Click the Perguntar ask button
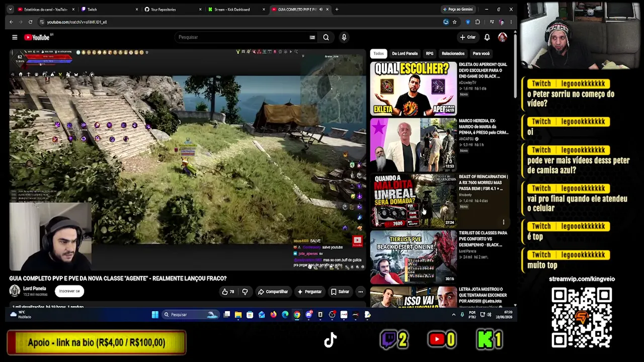The height and width of the screenshot is (362, 644). 309,292
